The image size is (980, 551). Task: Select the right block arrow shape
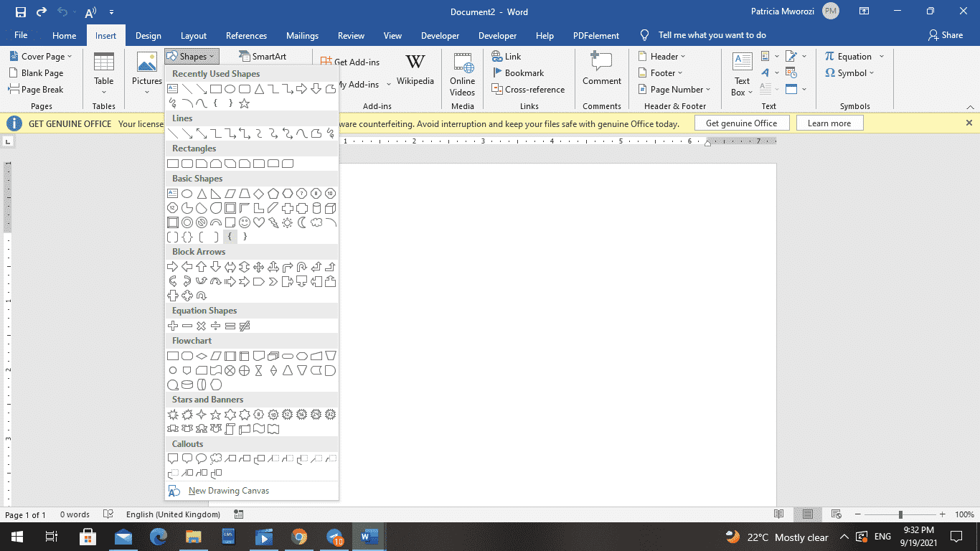point(172,266)
